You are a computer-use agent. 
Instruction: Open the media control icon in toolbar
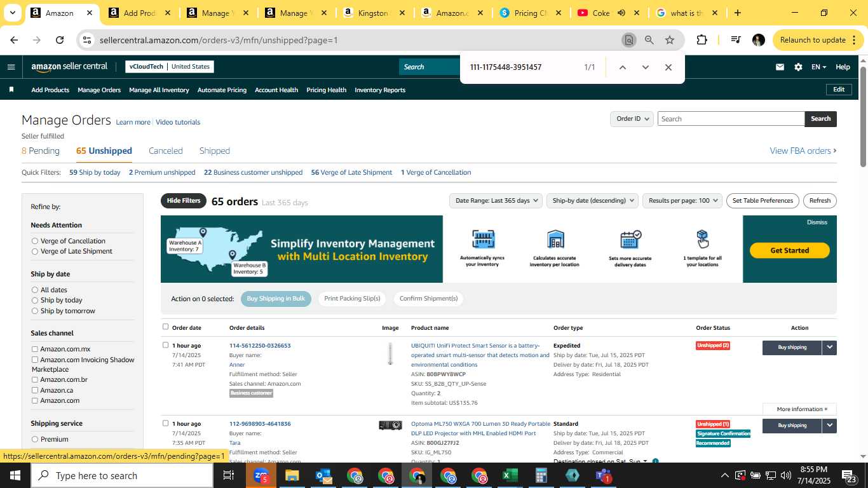pyautogui.click(x=735, y=40)
